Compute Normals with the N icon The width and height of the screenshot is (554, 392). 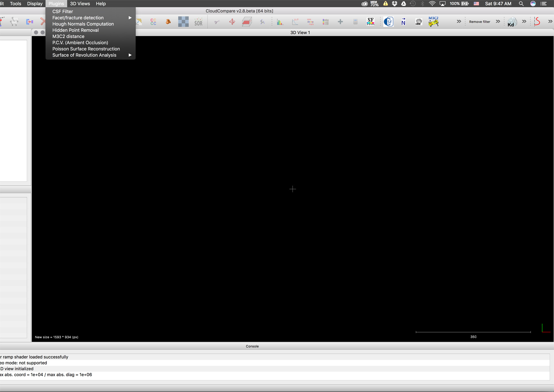tap(403, 22)
